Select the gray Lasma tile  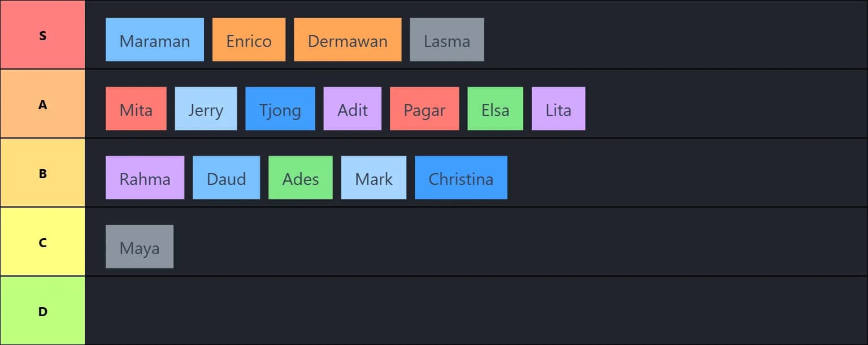[446, 40]
